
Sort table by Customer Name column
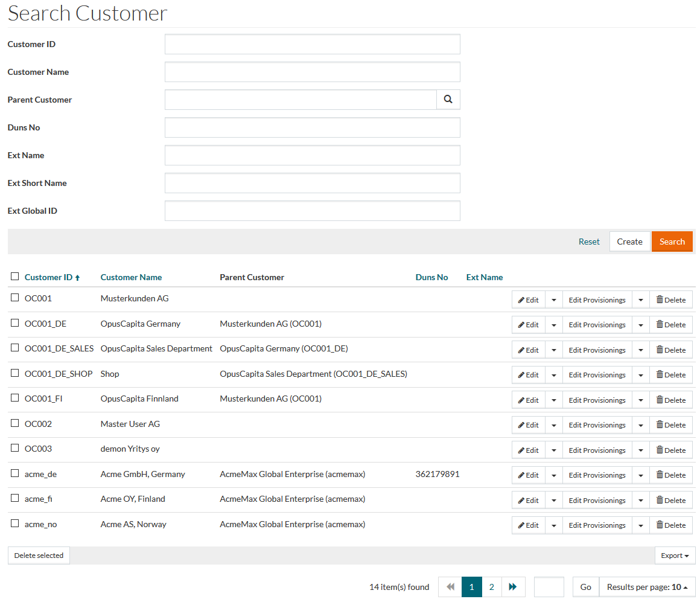point(131,277)
